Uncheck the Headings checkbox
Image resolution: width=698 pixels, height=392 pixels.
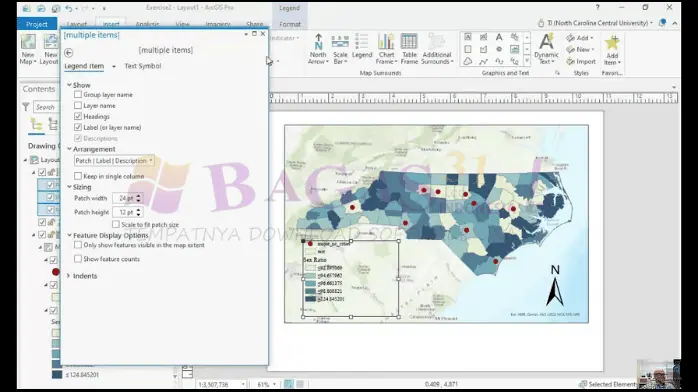point(78,116)
